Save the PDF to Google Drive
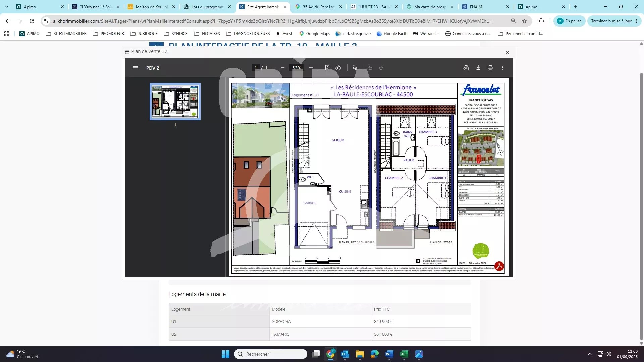This screenshot has width=644, height=362. [x=466, y=68]
